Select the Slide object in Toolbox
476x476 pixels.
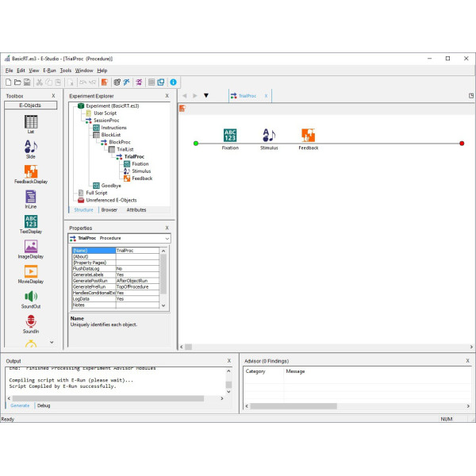coord(31,149)
